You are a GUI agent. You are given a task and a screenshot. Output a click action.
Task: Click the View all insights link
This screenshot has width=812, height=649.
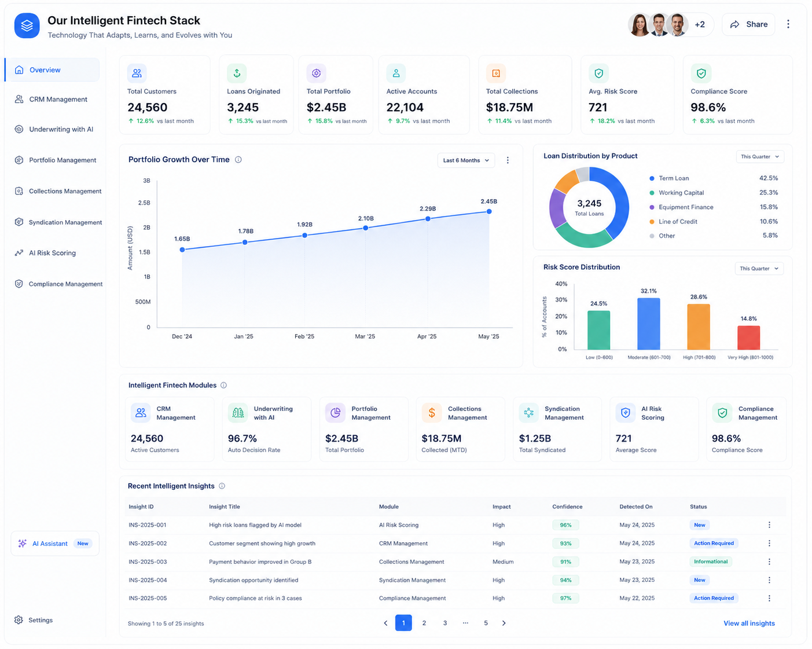[x=749, y=624]
